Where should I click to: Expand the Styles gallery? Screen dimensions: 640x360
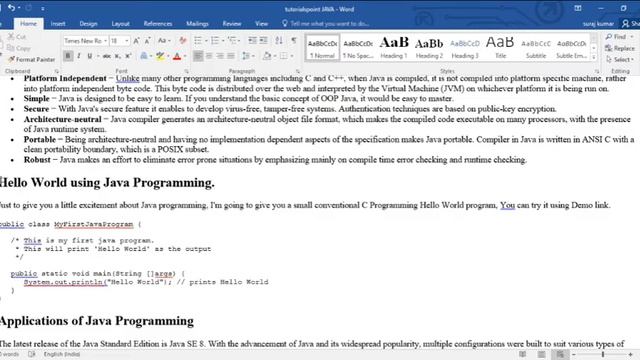pyautogui.click(x=594, y=58)
